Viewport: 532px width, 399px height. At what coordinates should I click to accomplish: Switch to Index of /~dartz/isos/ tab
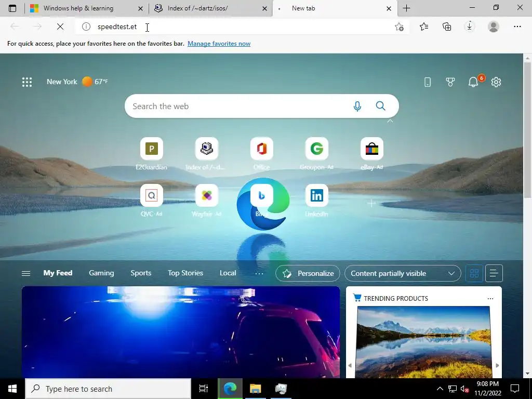(x=197, y=8)
